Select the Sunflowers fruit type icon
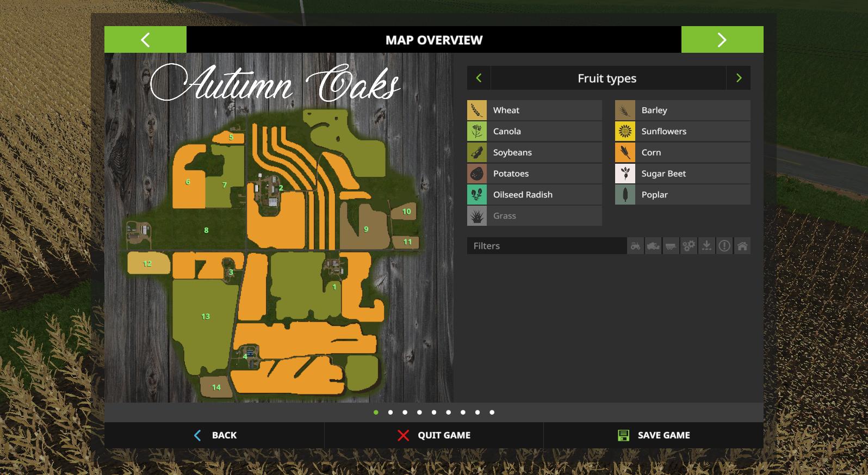868x475 pixels. [625, 131]
